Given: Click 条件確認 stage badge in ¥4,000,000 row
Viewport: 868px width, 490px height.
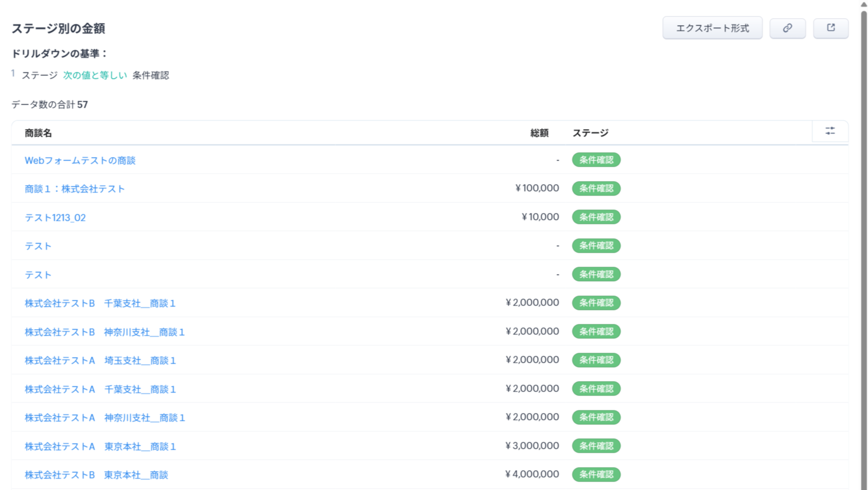Looking at the screenshot, I should coord(596,474).
